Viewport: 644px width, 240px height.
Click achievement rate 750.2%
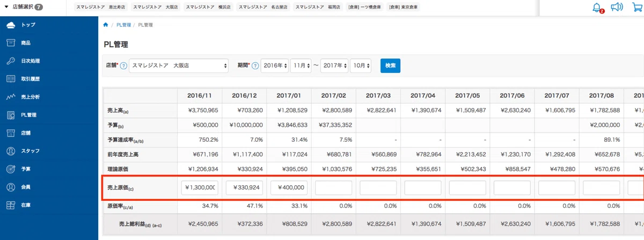coord(209,140)
